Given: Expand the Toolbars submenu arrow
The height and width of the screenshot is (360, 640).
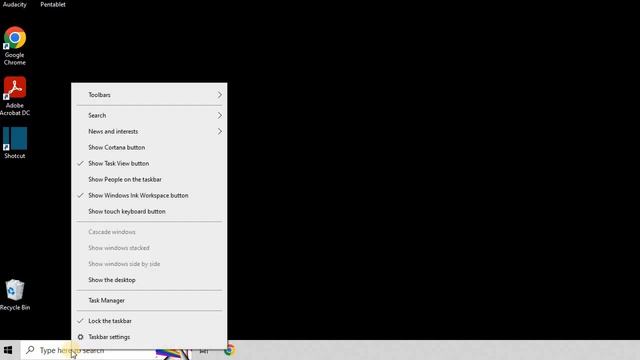Looking at the screenshot, I should click(220, 95).
